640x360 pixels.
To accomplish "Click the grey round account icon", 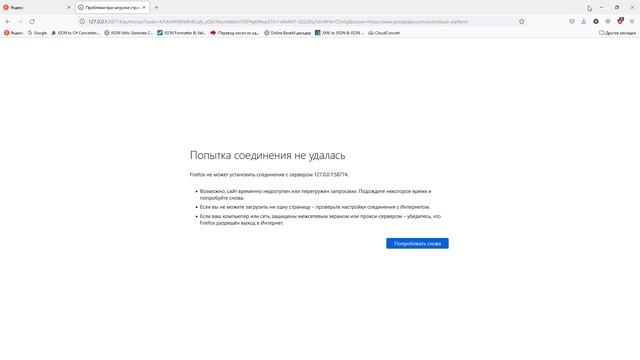I will pyautogui.click(x=608, y=21).
